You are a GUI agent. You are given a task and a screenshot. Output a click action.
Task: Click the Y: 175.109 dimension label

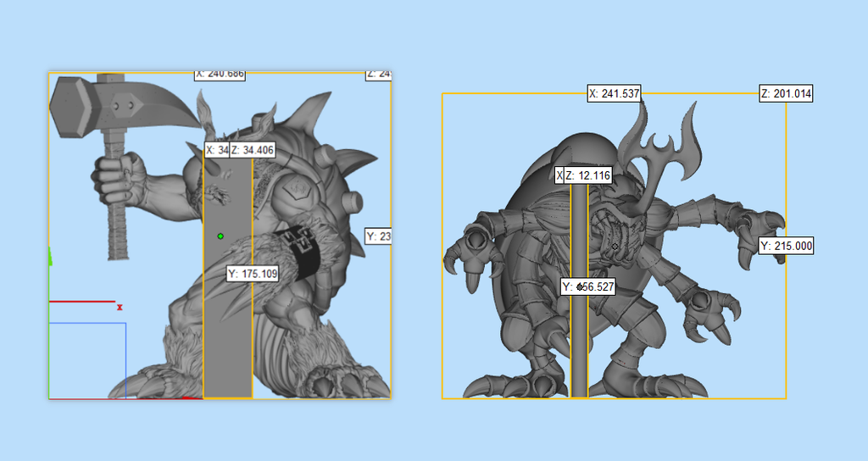tap(253, 274)
